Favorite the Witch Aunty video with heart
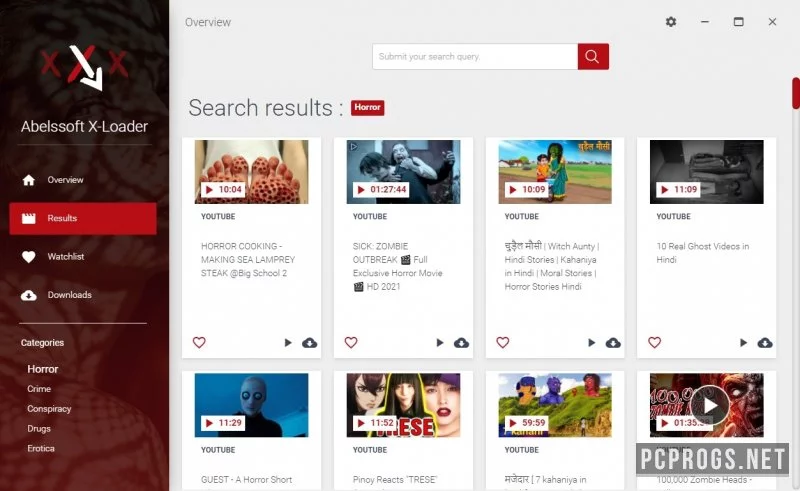Screen dimensions: 800x491 pos(503,342)
